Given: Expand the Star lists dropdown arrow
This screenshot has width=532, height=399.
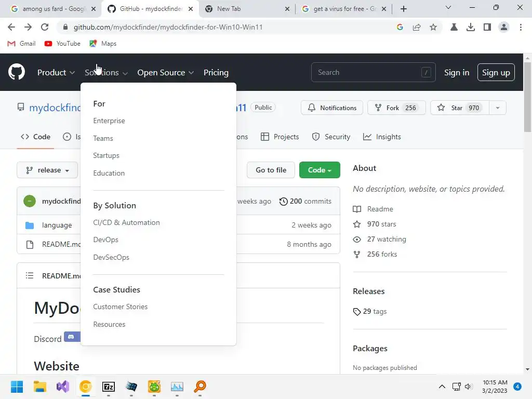Looking at the screenshot, I should point(497,108).
